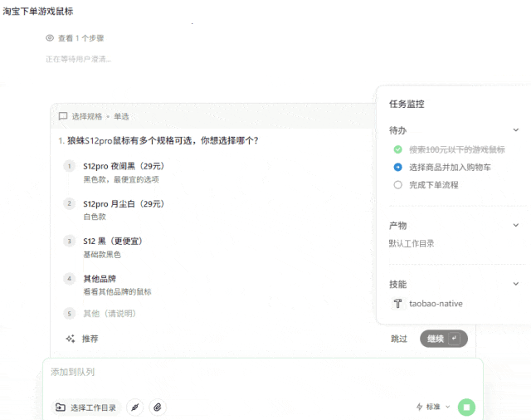Viewport: 531px width, 420px height.
Task: Select option 其他品牌
Action: pyautogui.click(x=100, y=279)
